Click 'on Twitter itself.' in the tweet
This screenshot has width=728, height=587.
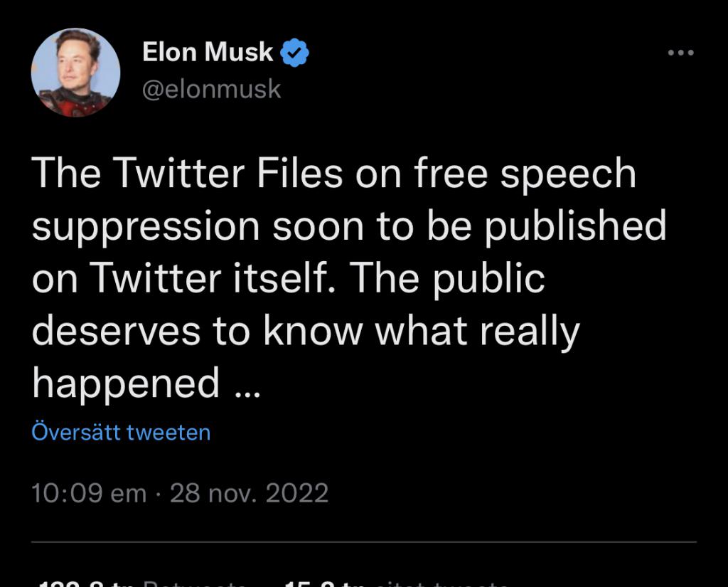tap(183, 278)
